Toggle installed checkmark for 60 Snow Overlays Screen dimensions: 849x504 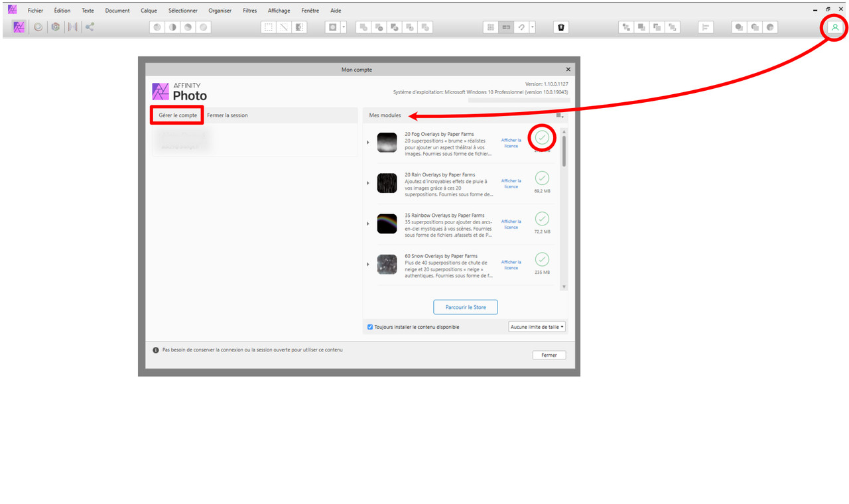click(x=542, y=259)
